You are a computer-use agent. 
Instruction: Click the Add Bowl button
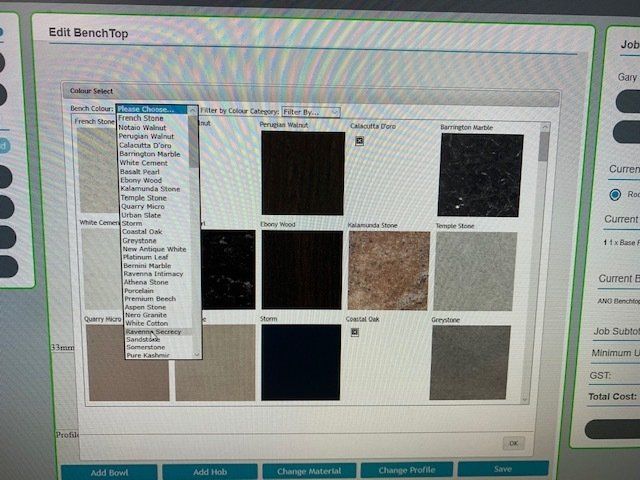(x=109, y=472)
